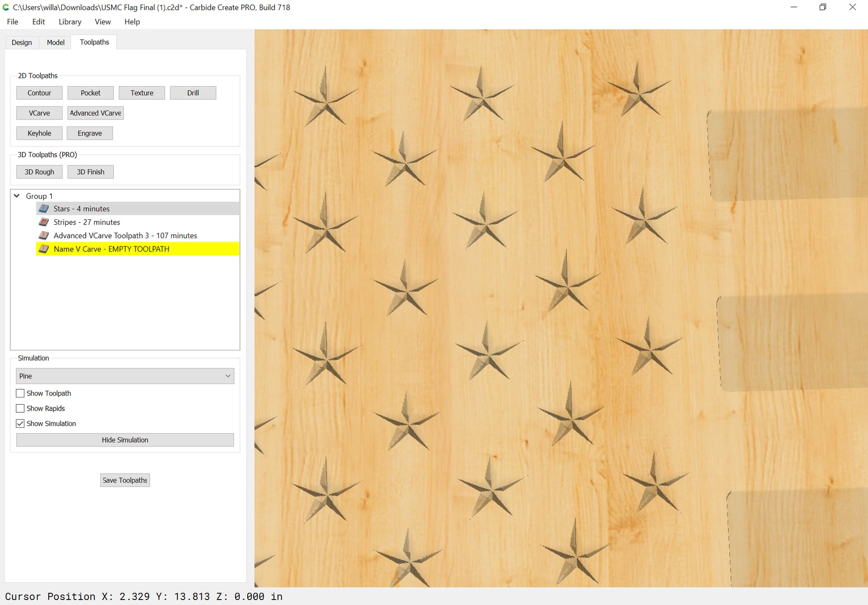Viewport: 868px width, 605px height.
Task: Click the Name V Carve toolpath icon
Action: pos(44,249)
